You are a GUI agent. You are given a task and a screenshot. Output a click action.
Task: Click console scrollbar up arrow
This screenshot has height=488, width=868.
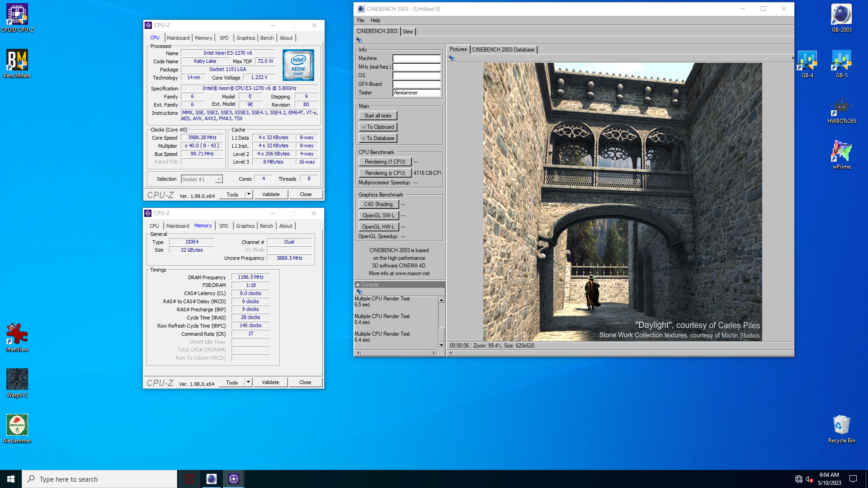point(441,300)
